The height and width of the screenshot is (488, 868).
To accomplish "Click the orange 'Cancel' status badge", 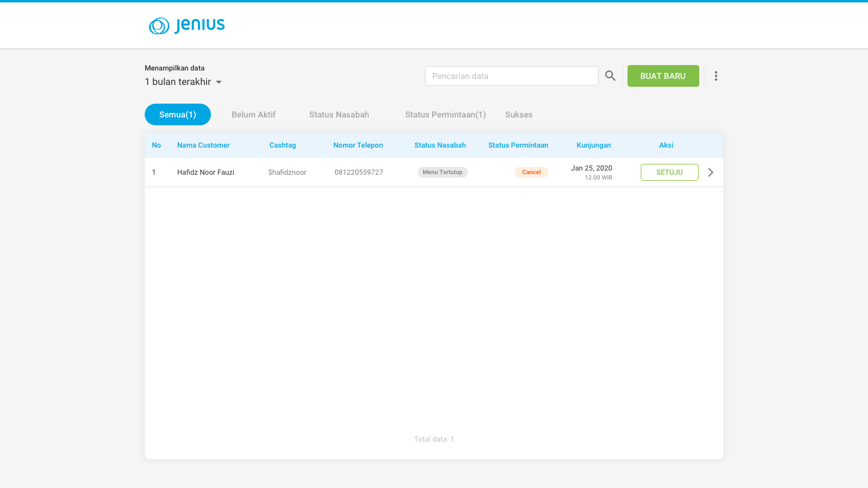I will tap(532, 172).
